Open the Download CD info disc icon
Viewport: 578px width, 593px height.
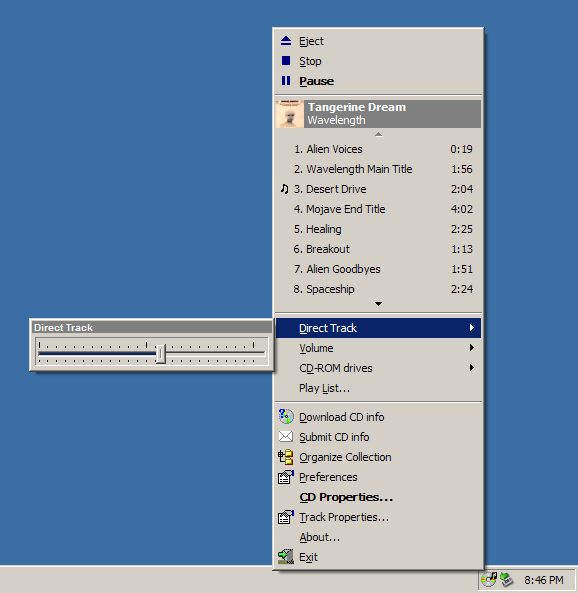[x=286, y=416]
